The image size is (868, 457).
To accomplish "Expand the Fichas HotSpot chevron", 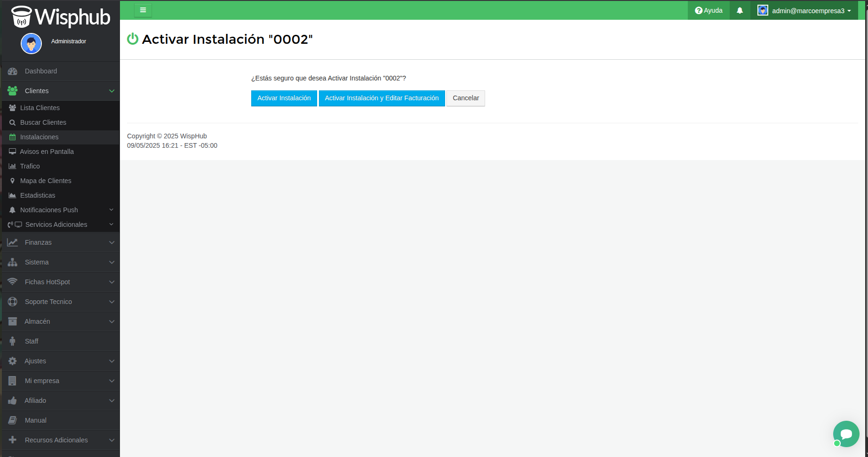I will tap(111, 282).
